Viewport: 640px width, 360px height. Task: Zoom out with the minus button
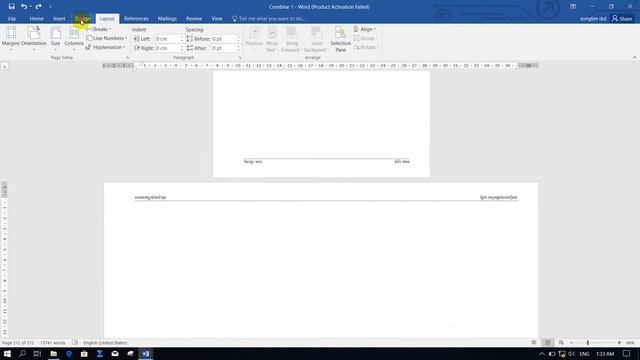pyautogui.click(x=571, y=343)
